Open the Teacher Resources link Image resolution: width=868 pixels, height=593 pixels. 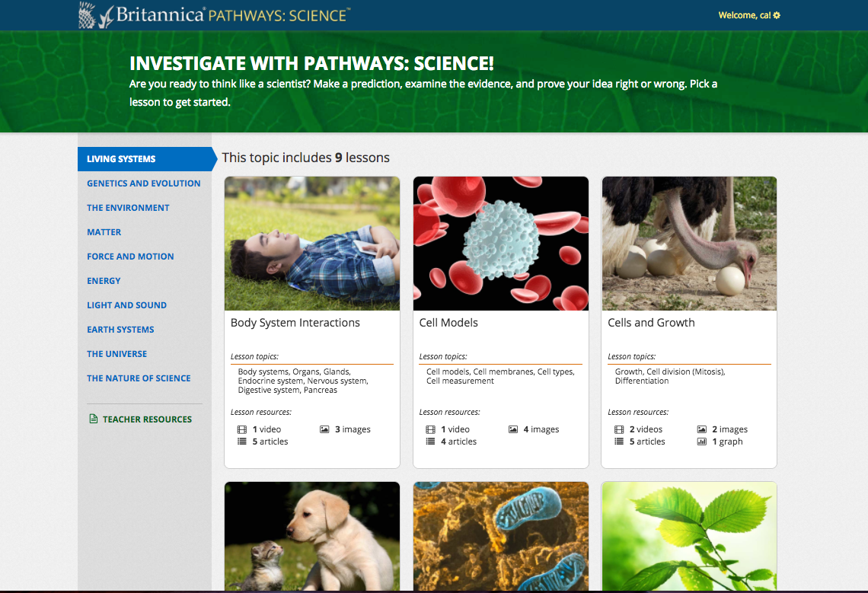point(147,419)
